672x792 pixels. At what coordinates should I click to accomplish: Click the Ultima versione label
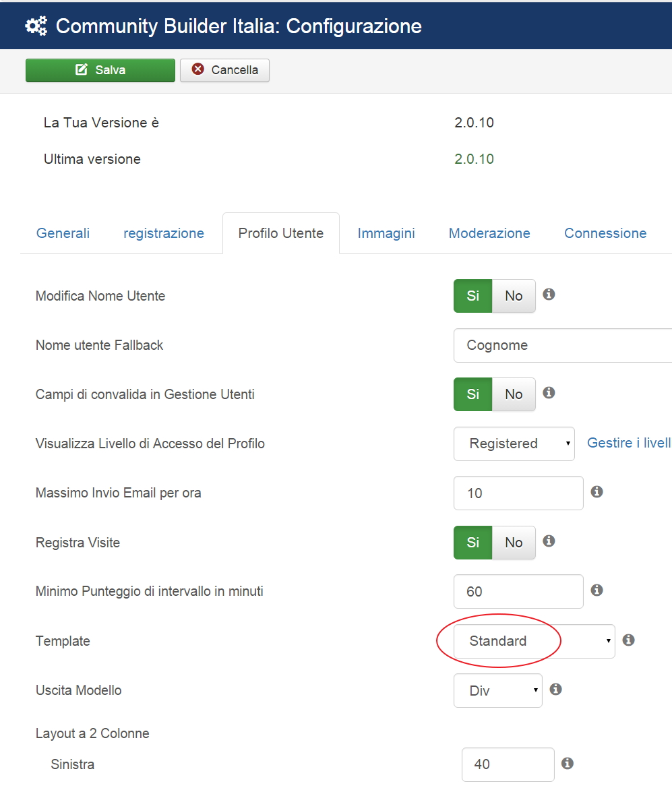coord(92,159)
